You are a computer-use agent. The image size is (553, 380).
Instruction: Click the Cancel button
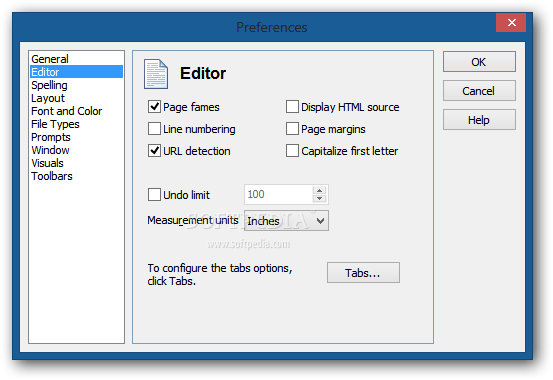point(479,91)
